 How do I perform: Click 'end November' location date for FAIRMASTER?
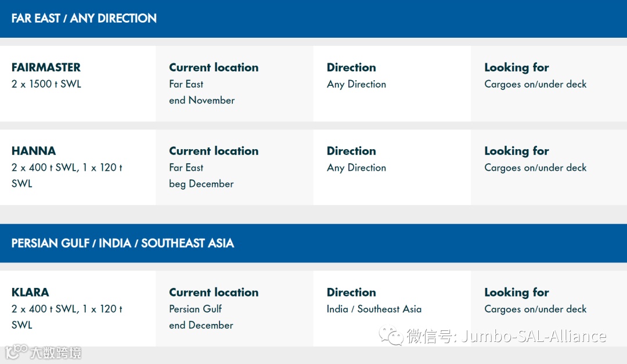click(201, 100)
